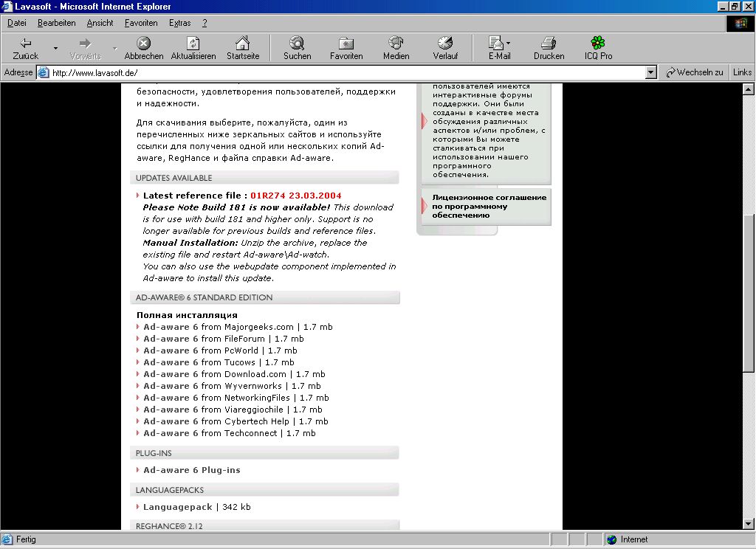Open the Vorwärts history dropdown arrow

coord(114,48)
